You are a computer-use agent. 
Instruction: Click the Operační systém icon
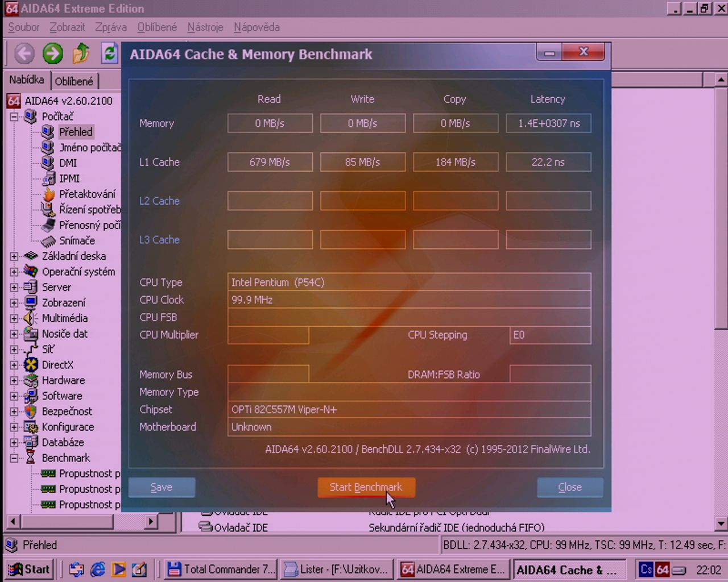(x=31, y=272)
